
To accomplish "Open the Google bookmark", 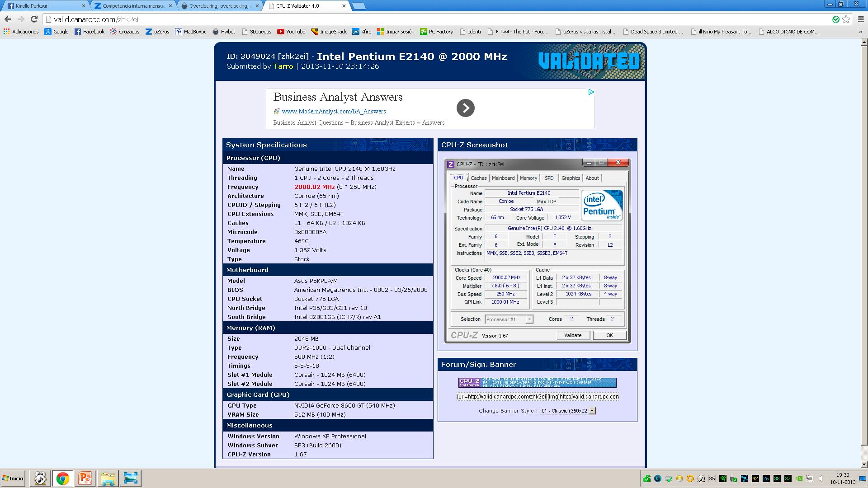I will click(57, 32).
